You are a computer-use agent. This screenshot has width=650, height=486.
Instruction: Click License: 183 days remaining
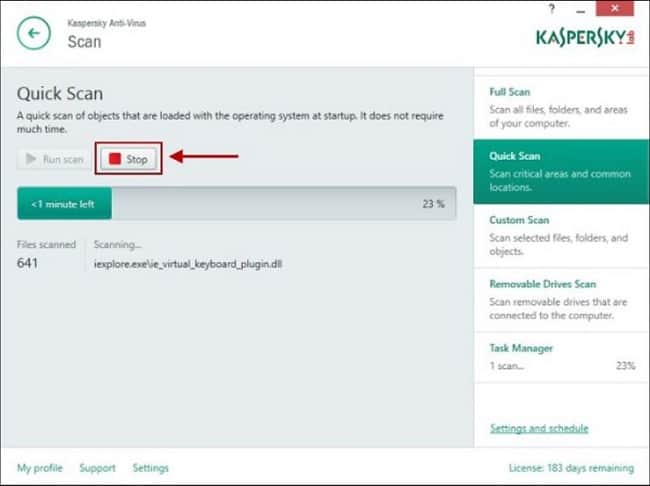[571, 468]
